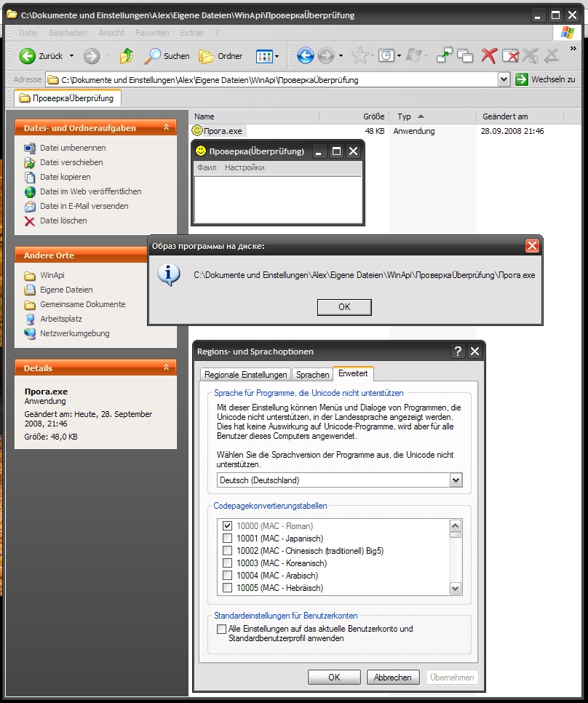Open Gemeinsame Dokumente link
Image resolution: width=588 pixels, height=703 pixels.
[x=74, y=304]
